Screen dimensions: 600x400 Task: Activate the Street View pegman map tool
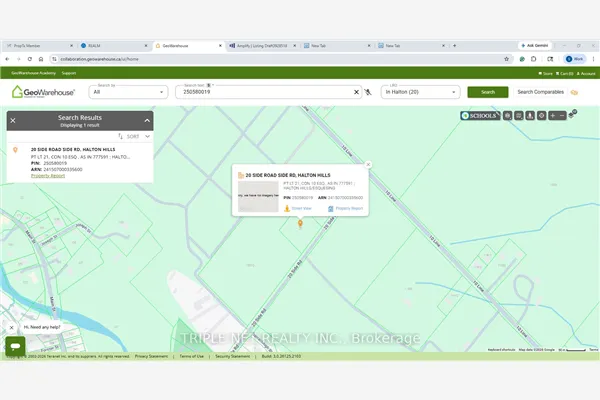pos(530,116)
